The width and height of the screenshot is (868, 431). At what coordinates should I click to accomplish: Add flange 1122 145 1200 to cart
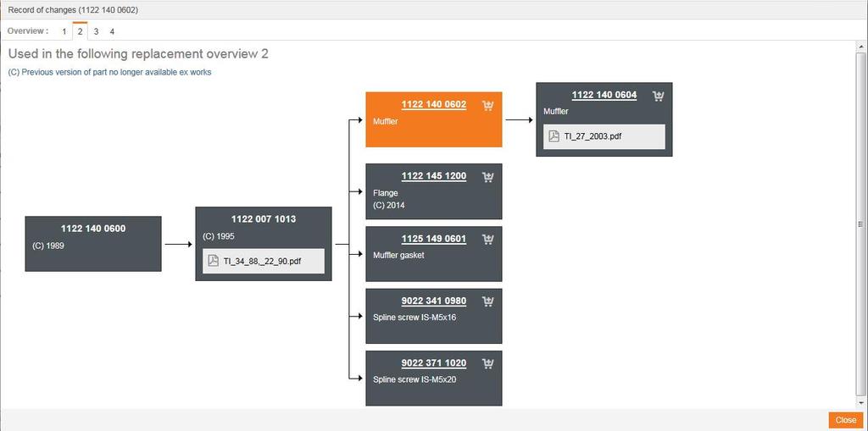click(487, 177)
